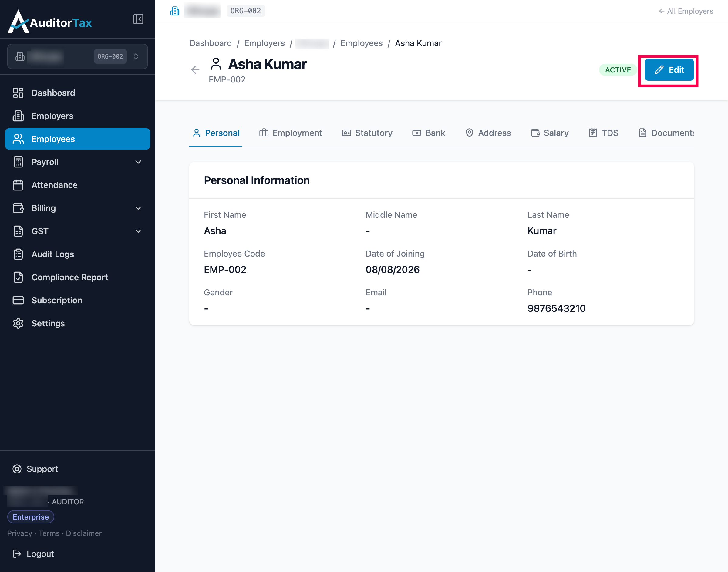
Task: Click the Subscription card icon
Action: (18, 300)
